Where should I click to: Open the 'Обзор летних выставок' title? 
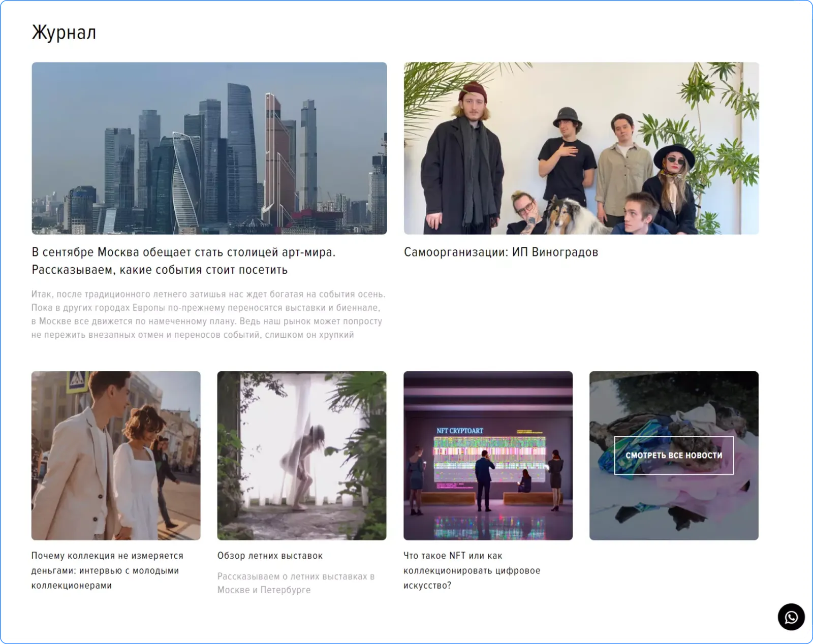pyautogui.click(x=270, y=556)
